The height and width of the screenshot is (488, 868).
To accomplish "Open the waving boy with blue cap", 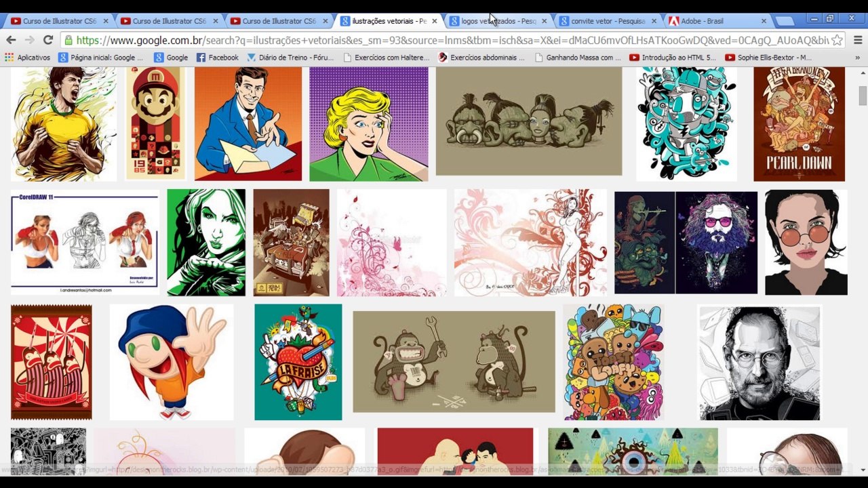I will click(172, 362).
